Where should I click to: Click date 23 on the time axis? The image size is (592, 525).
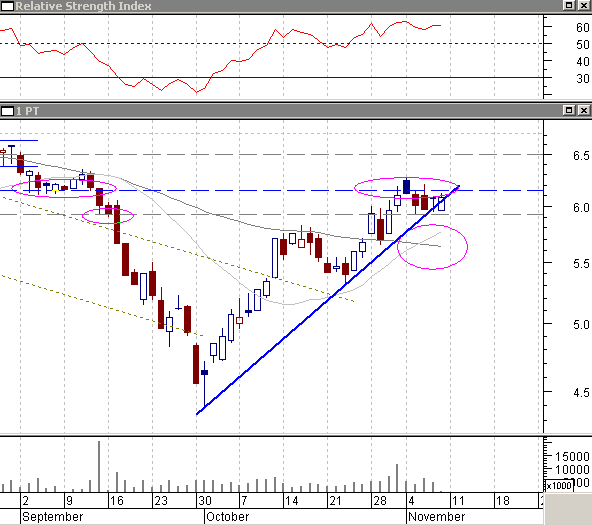tap(160, 501)
